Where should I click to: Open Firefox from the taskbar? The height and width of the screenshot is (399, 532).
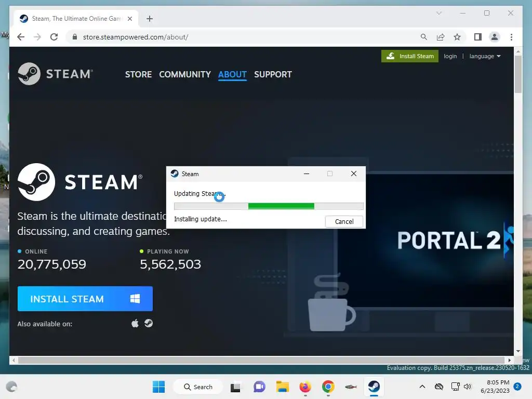305,387
